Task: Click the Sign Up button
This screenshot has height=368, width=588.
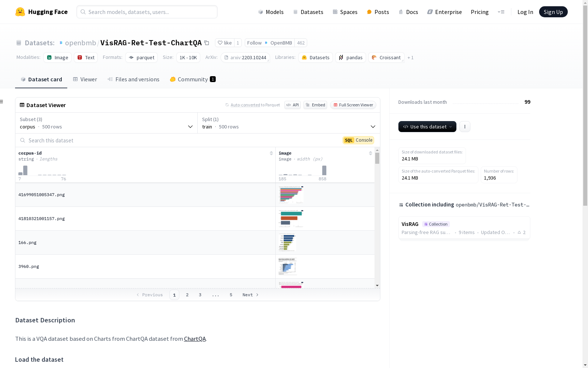Action: (553, 12)
